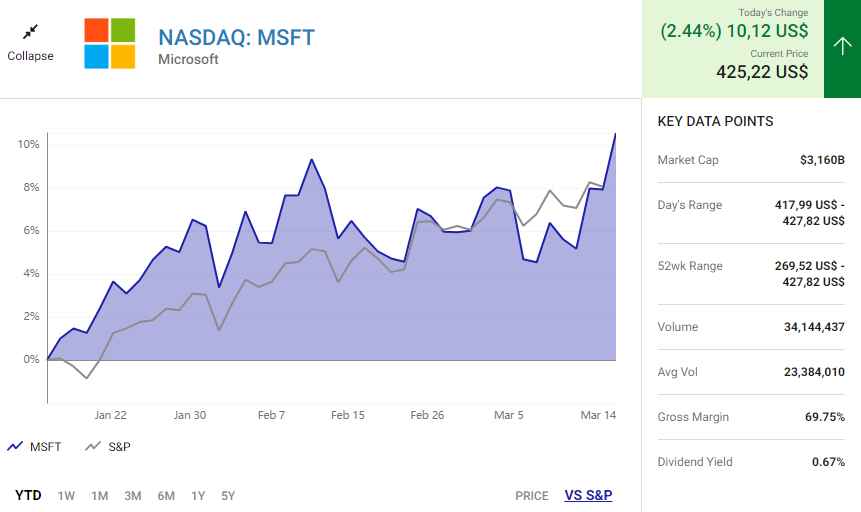The image size is (861, 512).
Task: Select the 6M chart range
Action: 165,495
